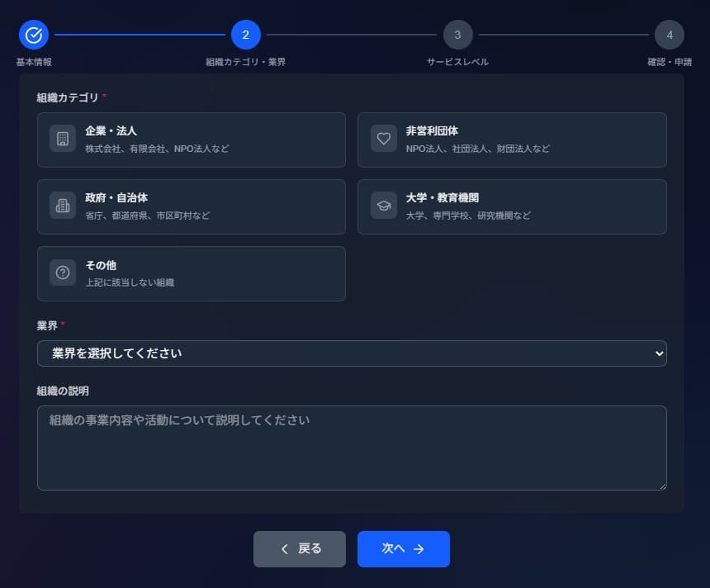Click the completed checkmark step circle
Viewport: 710px width, 588px height.
coord(34,35)
